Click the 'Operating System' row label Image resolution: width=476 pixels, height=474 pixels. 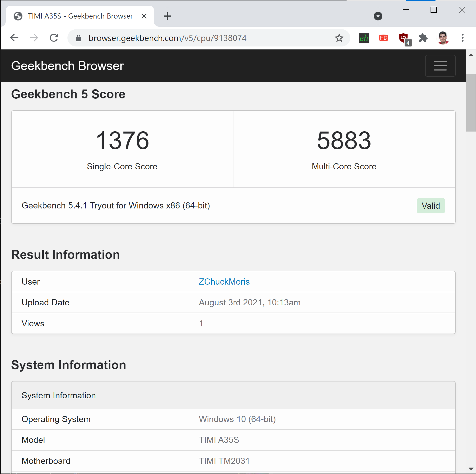(56, 419)
